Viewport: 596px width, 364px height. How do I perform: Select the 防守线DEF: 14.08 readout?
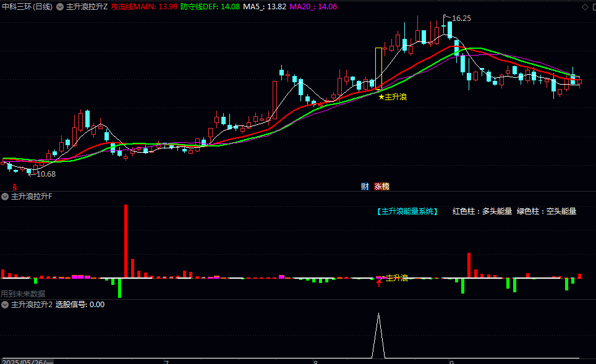tap(210, 6)
